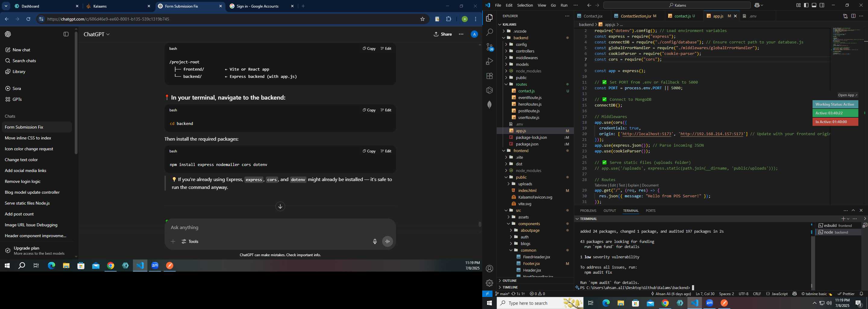Edit the cd backend code block
Image resolution: width=868 pixels, height=309 pixels.
pyautogui.click(x=386, y=110)
